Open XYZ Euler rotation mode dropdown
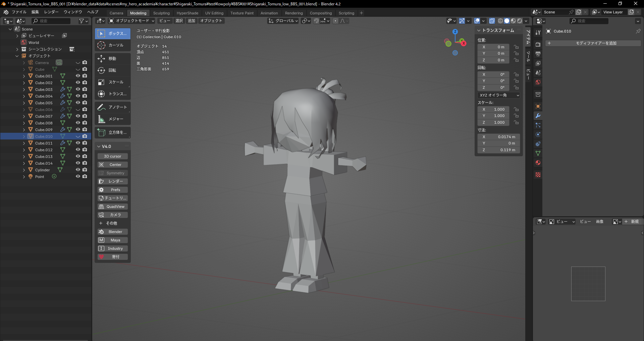The width and height of the screenshot is (644, 341). click(499, 95)
